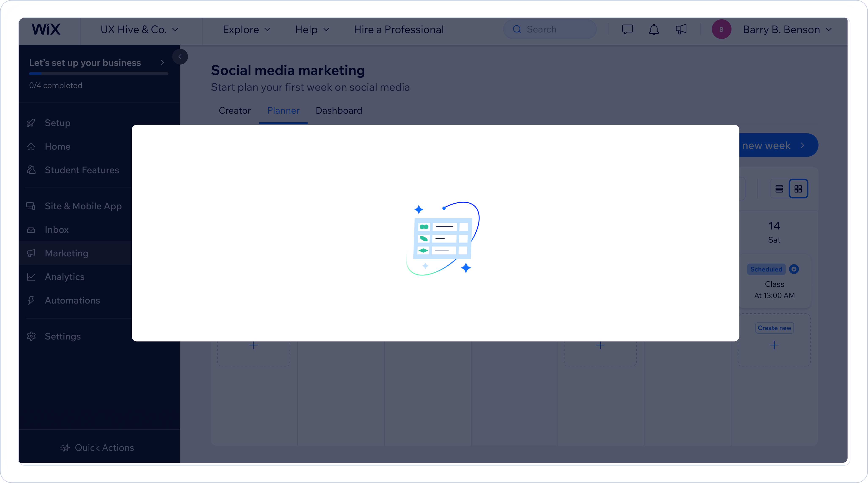Open the Explore dropdown menu
868x483 pixels.
[246, 29]
